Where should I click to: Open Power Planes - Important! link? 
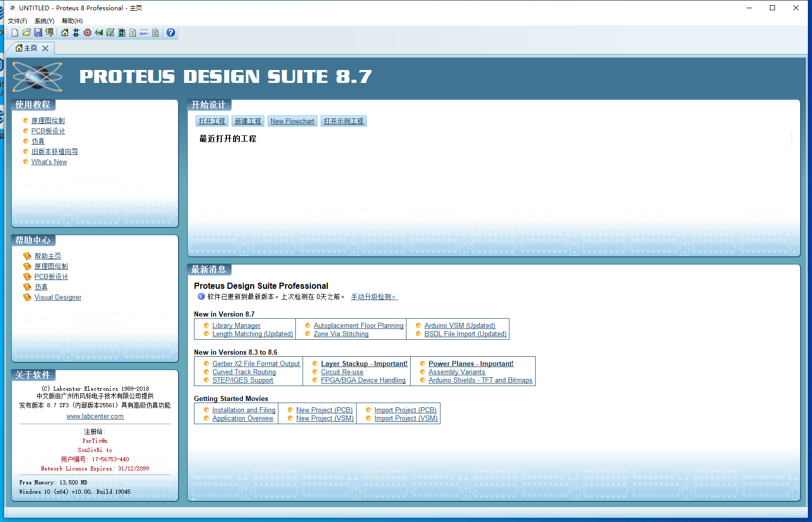(x=471, y=363)
